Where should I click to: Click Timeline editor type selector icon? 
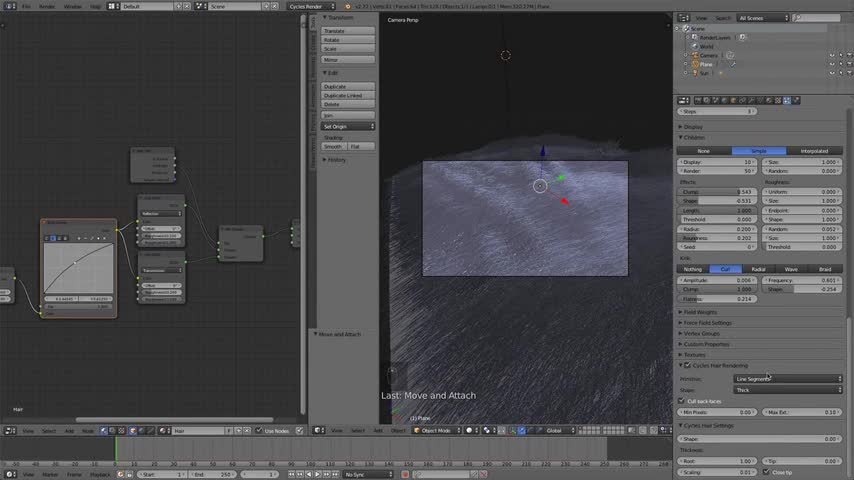[x=10, y=475]
